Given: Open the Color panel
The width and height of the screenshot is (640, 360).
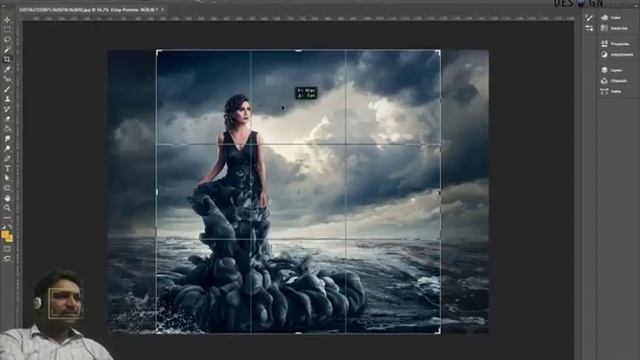Looking at the screenshot, I should pos(611,18).
